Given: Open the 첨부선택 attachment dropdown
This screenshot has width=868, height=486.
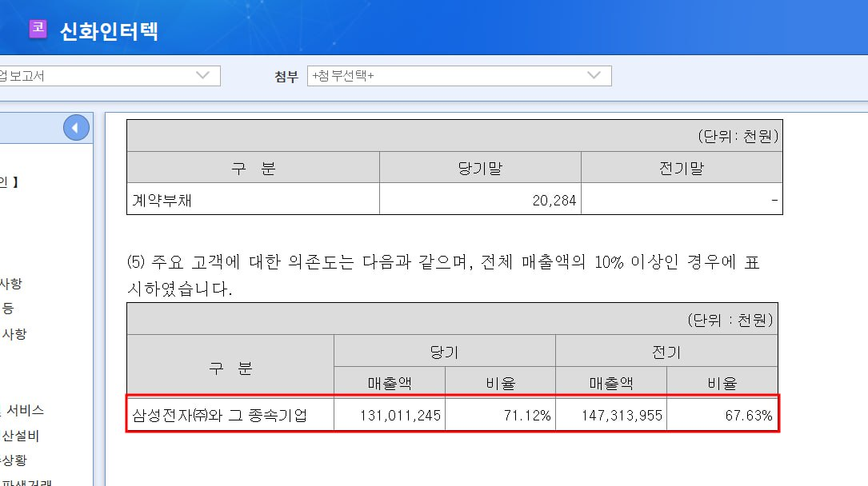Looking at the screenshot, I should pos(459,76).
